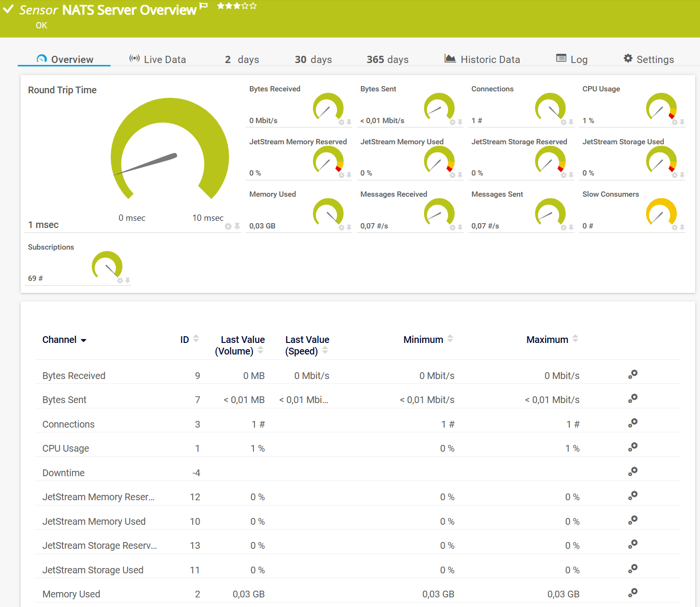700x607 pixels.
Task: Sort by Maximum column arrows
Action: (x=575, y=339)
